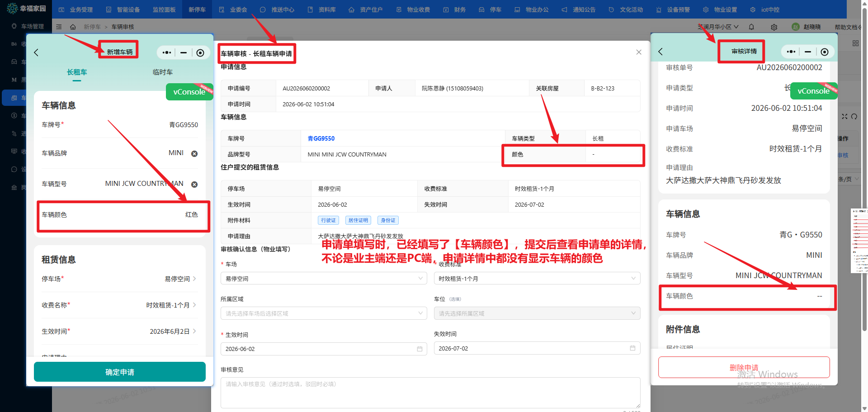Open calendar icon in 失效时间 field
Viewport: 868px width, 412px height.
(x=632, y=348)
